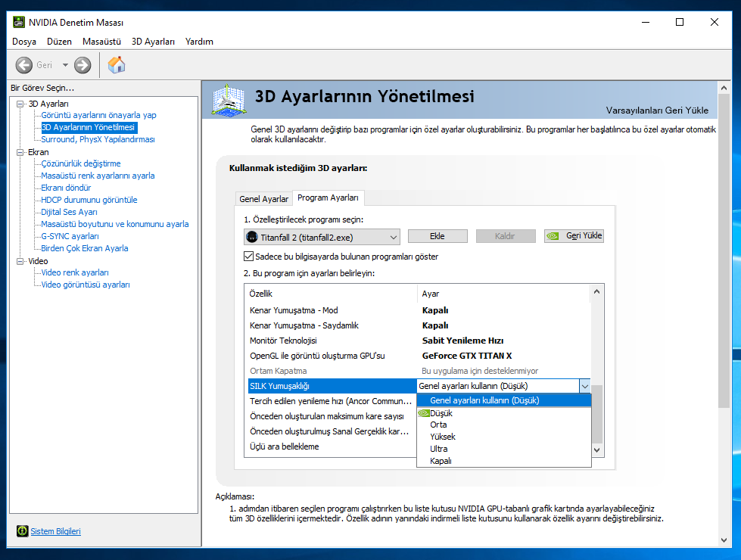
Task: Open Görüntü ayarlarını önayarla yap
Action: 98,115
